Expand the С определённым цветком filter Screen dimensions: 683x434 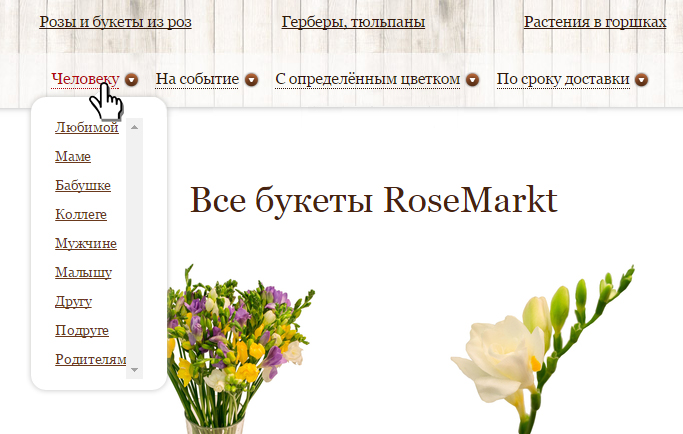368,79
